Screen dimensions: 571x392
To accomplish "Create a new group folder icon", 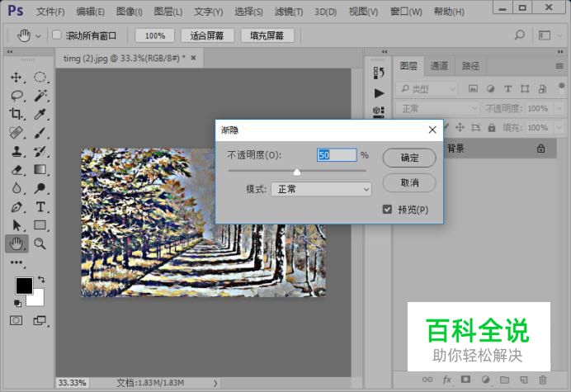I will [x=504, y=380].
